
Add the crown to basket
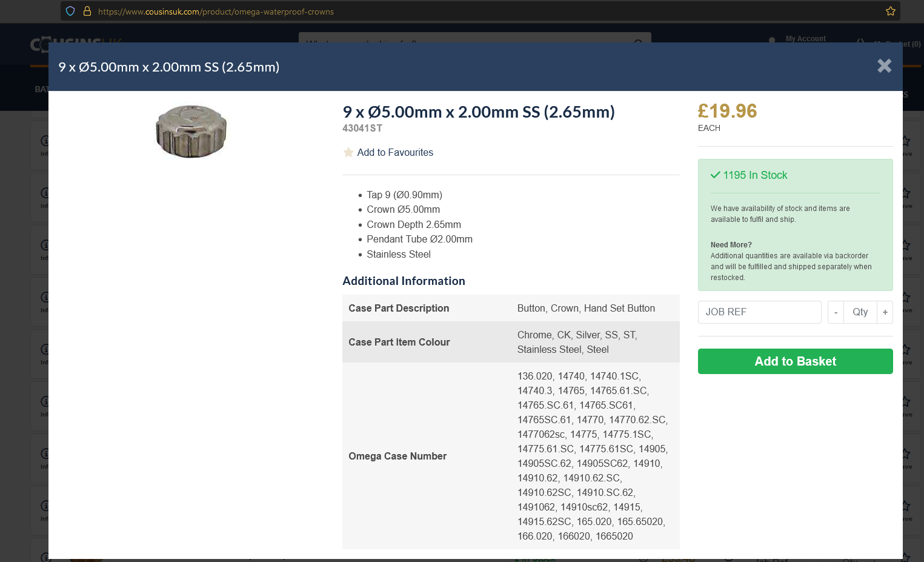pyautogui.click(x=796, y=361)
